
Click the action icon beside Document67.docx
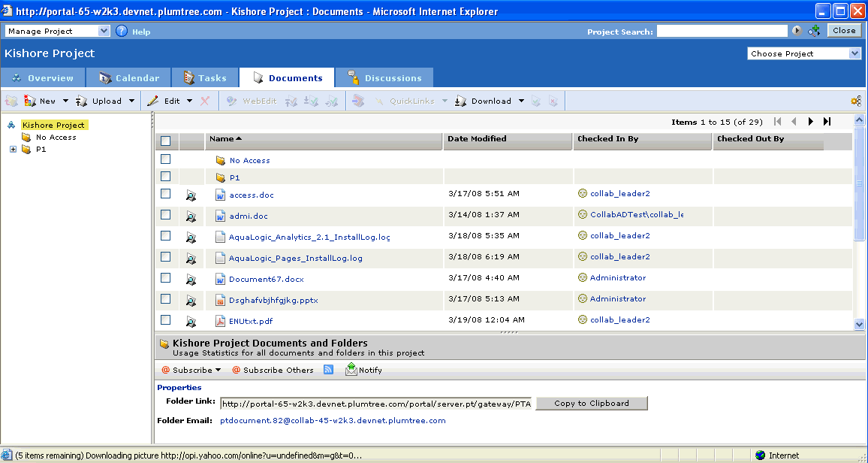[x=191, y=279]
